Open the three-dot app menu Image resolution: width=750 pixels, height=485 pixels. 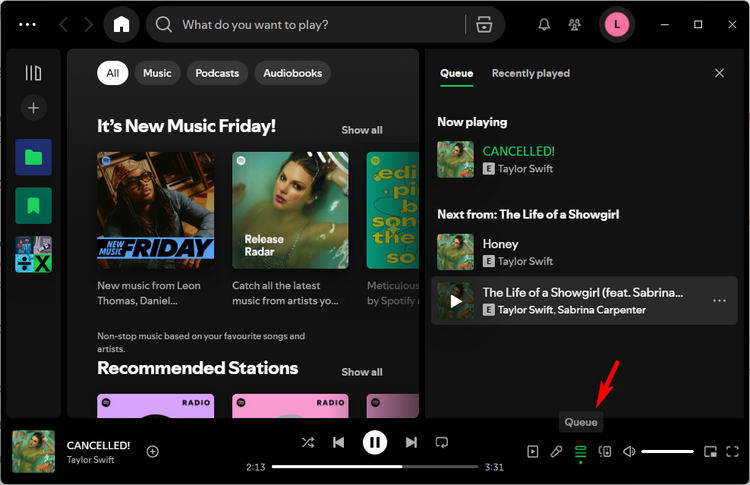tap(27, 24)
